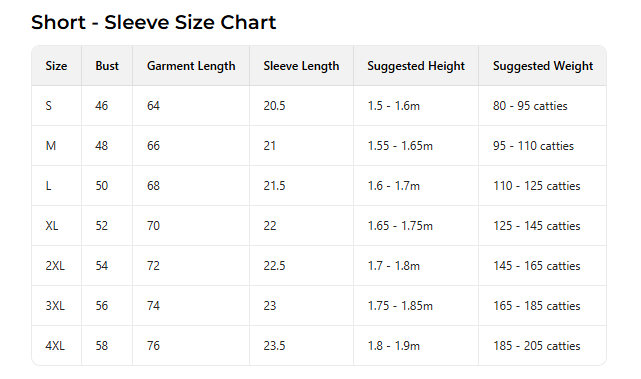
Task: Select the 3XL size row label
Action: tap(56, 306)
